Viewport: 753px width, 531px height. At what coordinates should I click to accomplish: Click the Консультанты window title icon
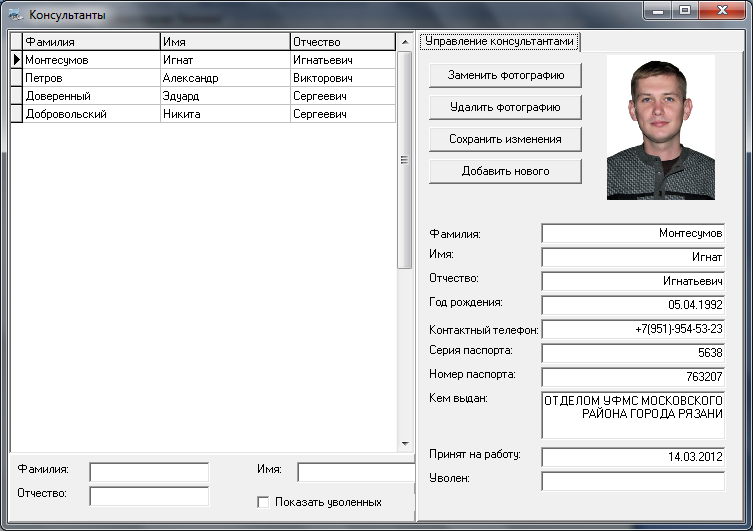[x=16, y=15]
